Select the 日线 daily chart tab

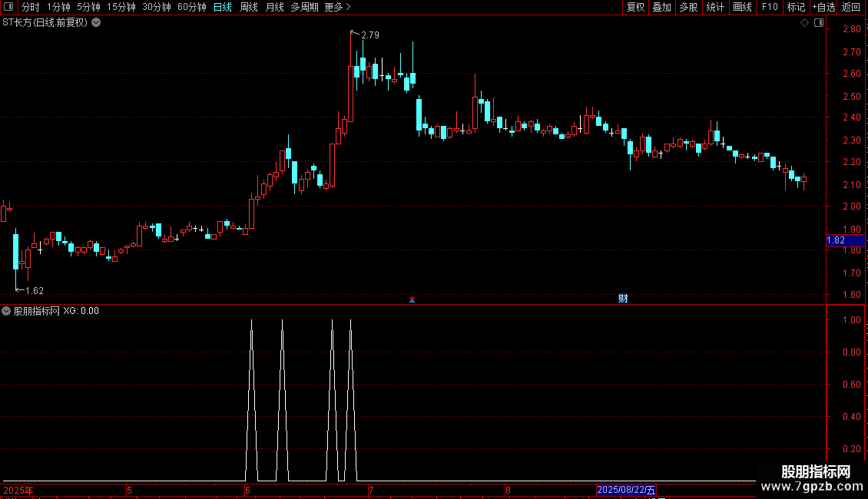(223, 7)
